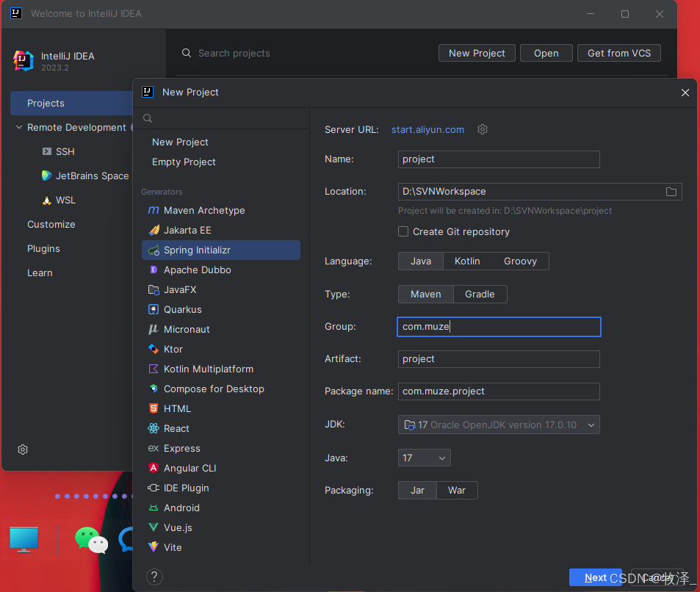The height and width of the screenshot is (592, 700).
Task: Click the Jakarta EE feather icon
Action: 154,231
